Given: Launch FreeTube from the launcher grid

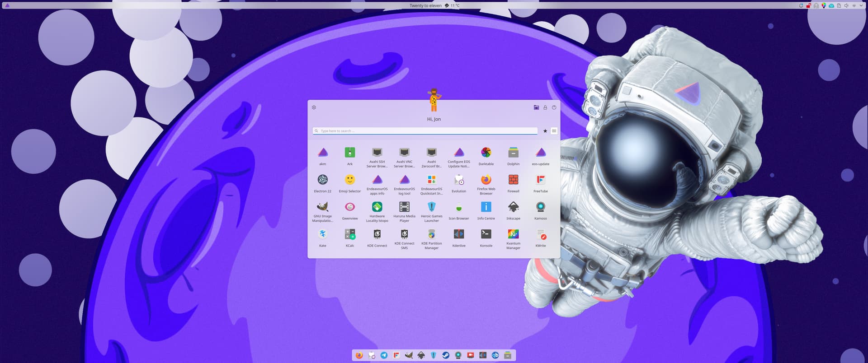Looking at the screenshot, I should point(541,183).
